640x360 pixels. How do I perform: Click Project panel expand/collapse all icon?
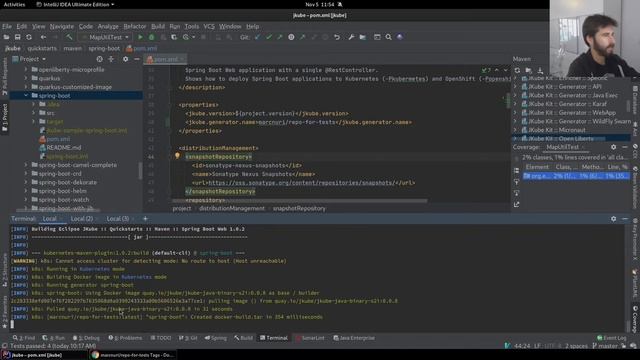111,59
